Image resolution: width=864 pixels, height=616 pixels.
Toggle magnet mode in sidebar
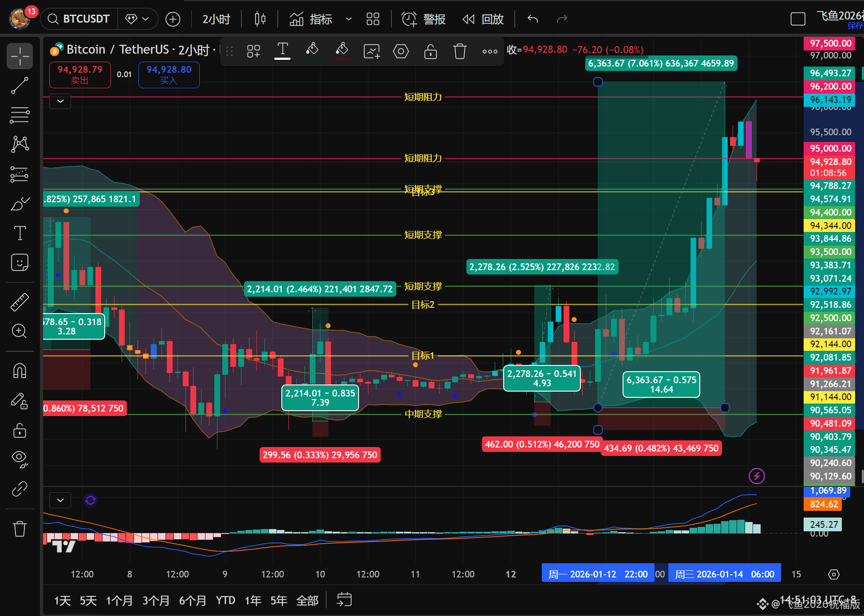20,371
